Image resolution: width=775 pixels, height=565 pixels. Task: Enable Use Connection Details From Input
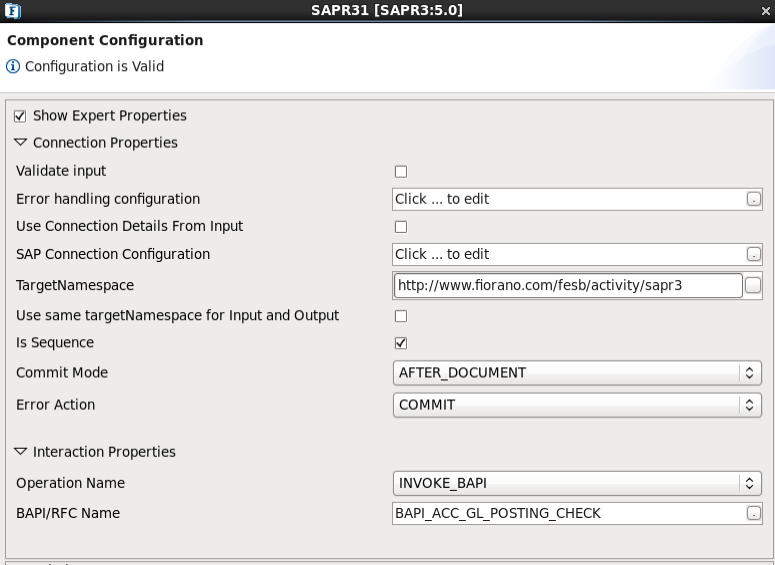tap(401, 227)
